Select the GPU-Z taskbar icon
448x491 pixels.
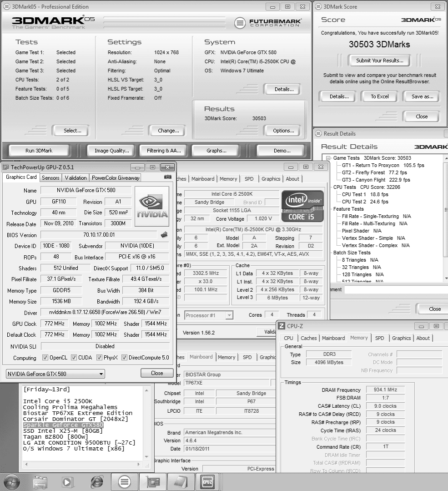tap(152, 482)
